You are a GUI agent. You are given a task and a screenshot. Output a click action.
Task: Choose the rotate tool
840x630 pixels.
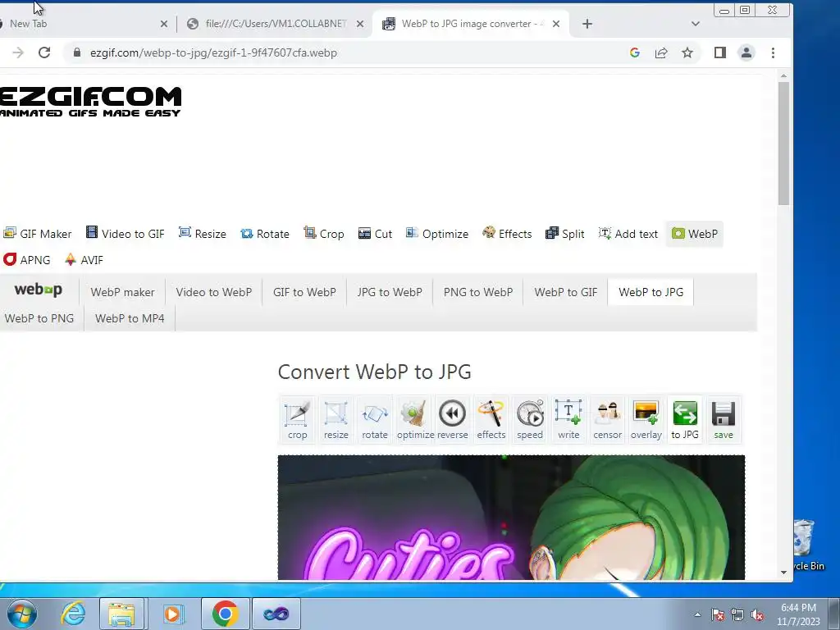click(374, 419)
